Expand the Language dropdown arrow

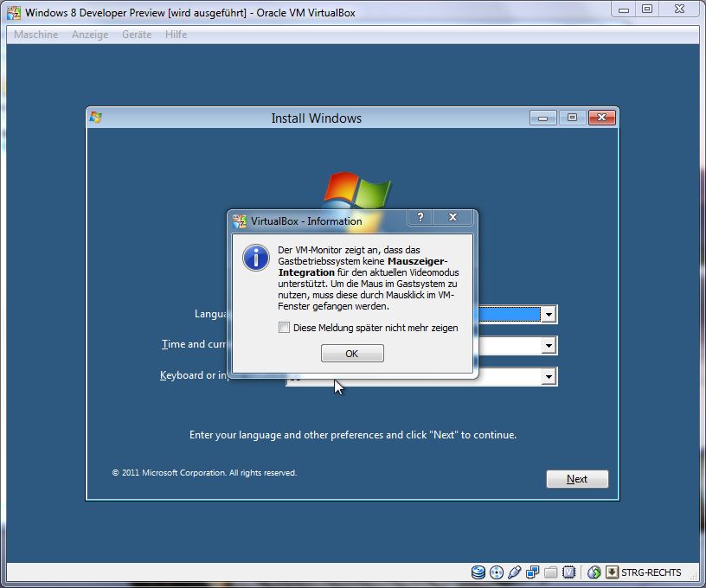point(549,314)
